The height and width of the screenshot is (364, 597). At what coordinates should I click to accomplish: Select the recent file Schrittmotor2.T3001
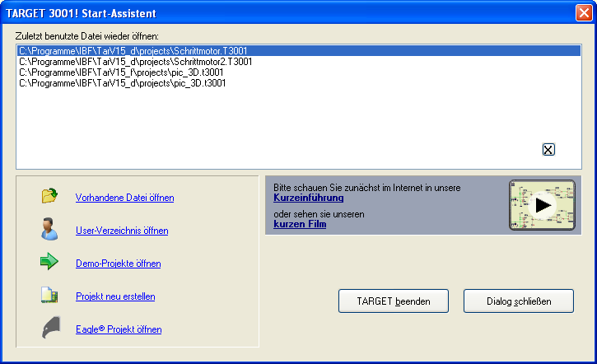(135, 62)
